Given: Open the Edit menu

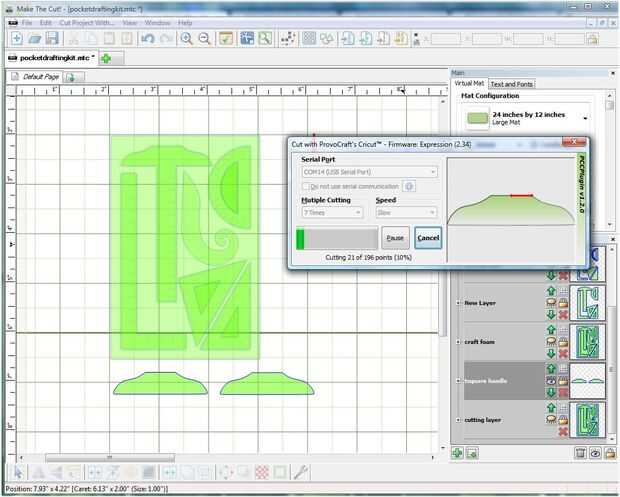Looking at the screenshot, I should tap(46, 23).
